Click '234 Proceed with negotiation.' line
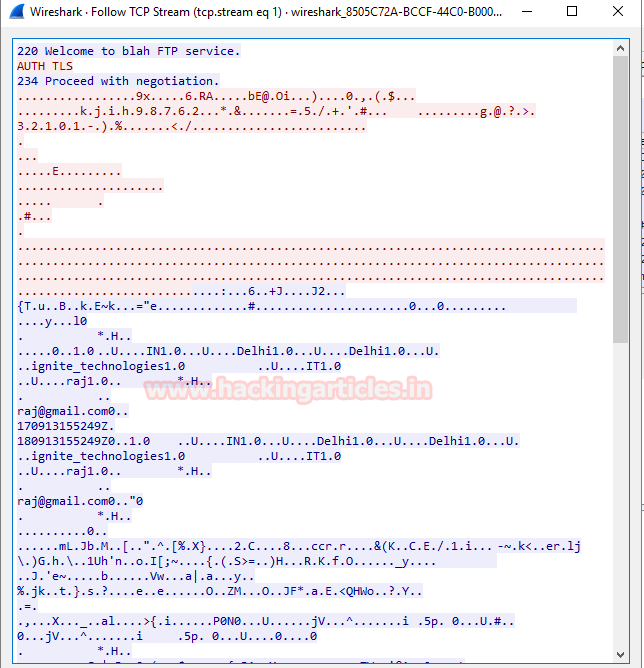Image resolution: width=644 pixels, height=668 pixels. (118, 81)
